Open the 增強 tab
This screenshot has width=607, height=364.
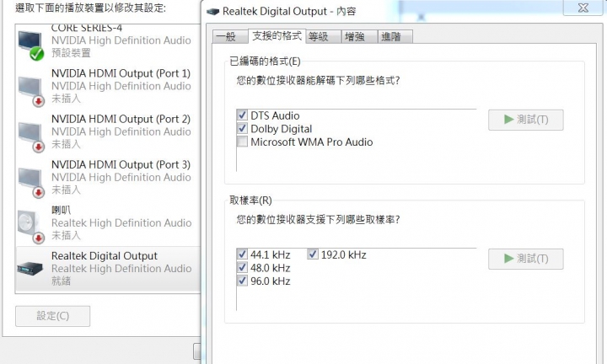point(359,37)
